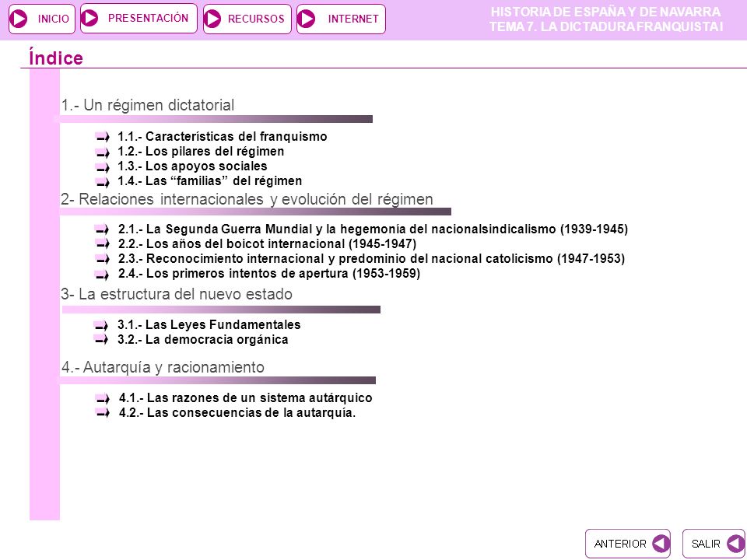Open the INTERNET section
Screen dimensions: 747x560
click(341, 19)
